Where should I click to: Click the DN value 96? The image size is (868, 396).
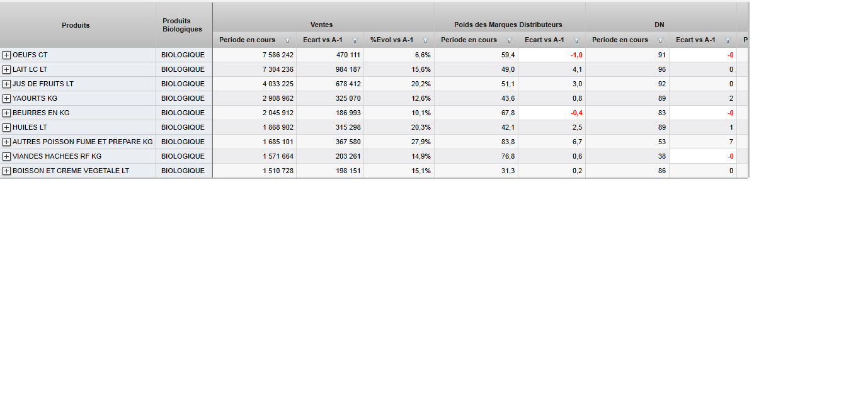(x=662, y=70)
